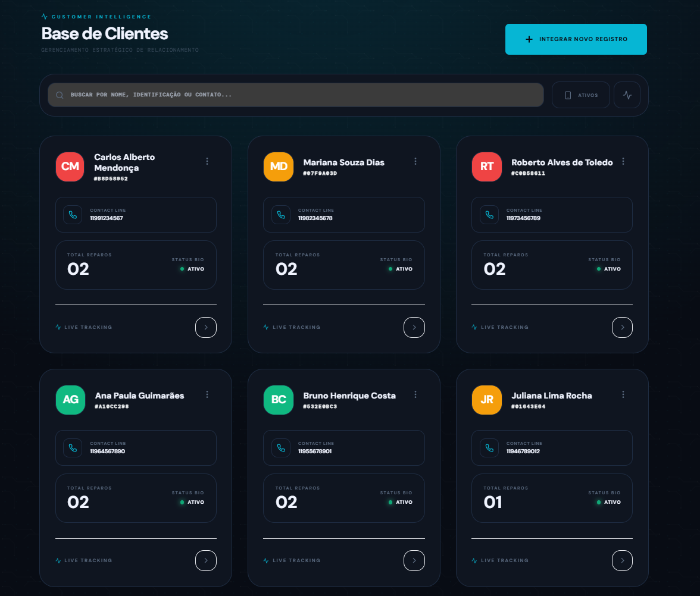Focus the search by name input field
The height and width of the screenshot is (596, 700).
coord(295,95)
